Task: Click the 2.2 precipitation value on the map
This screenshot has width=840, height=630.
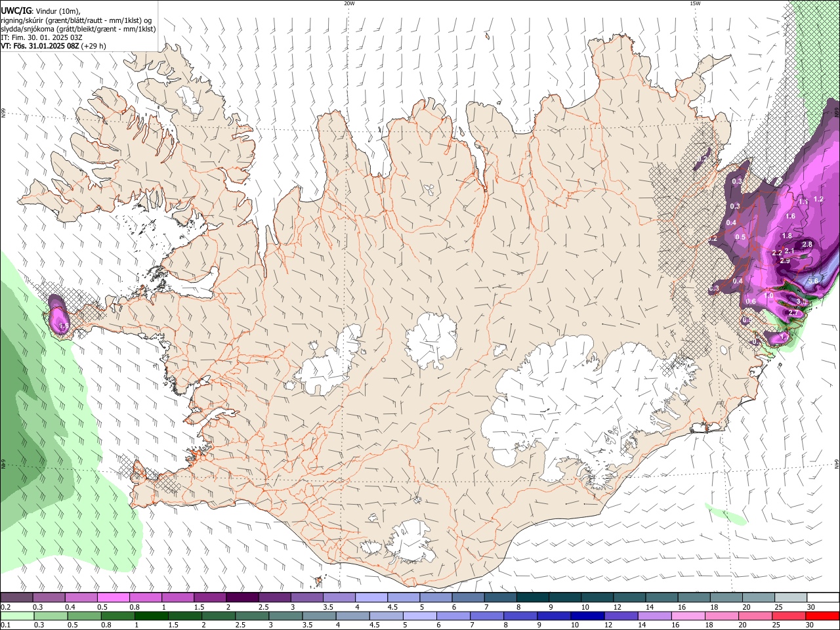Action: pyautogui.click(x=777, y=253)
